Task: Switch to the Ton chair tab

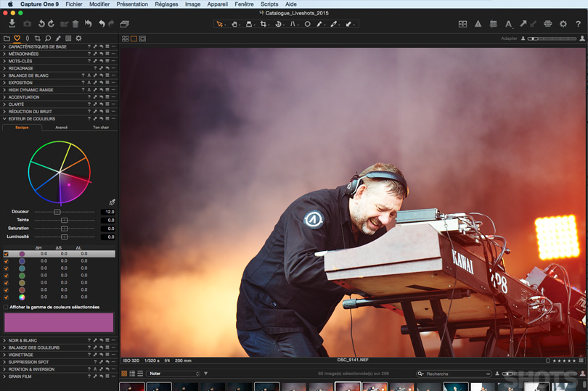Action: point(101,128)
